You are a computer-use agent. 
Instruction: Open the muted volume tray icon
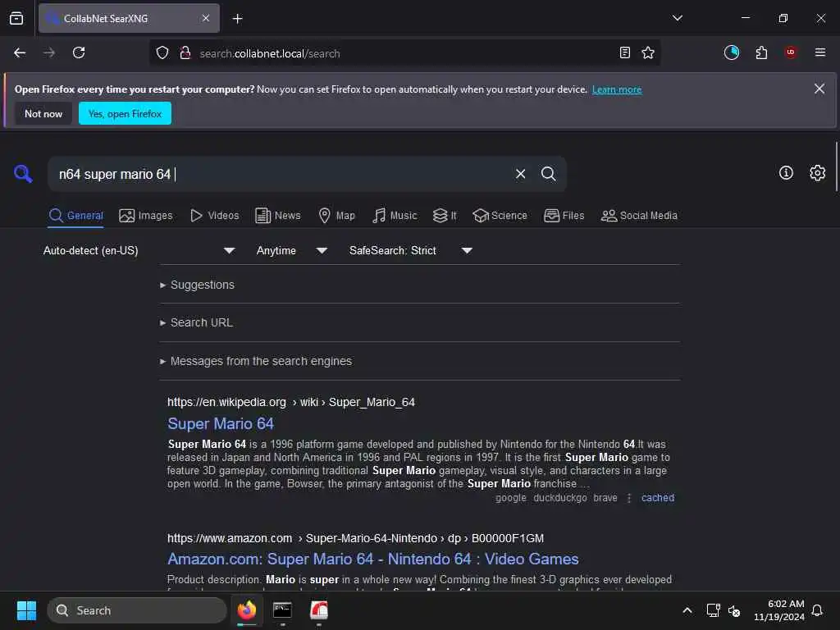click(x=734, y=610)
